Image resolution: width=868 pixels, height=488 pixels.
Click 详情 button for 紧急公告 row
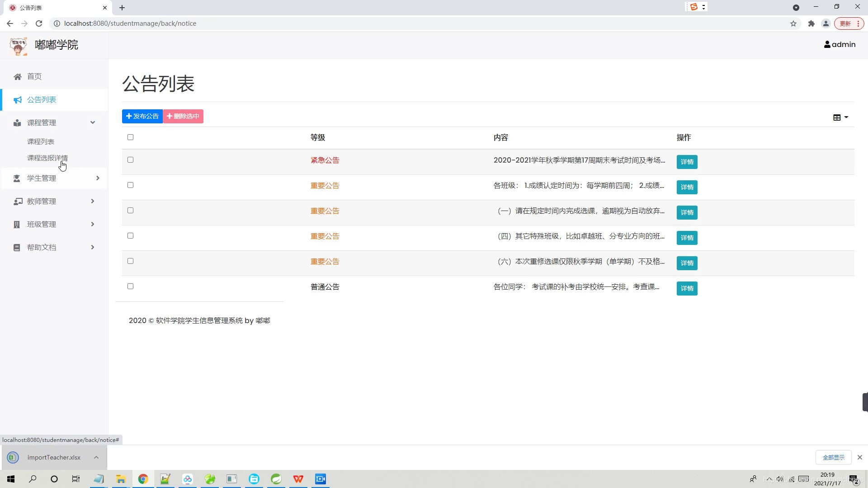tap(687, 162)
